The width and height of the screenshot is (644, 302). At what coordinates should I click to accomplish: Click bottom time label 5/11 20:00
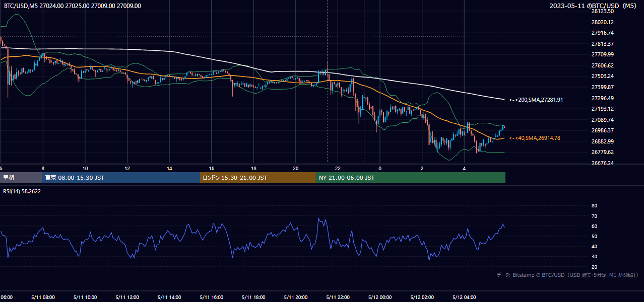coord(296,297)
